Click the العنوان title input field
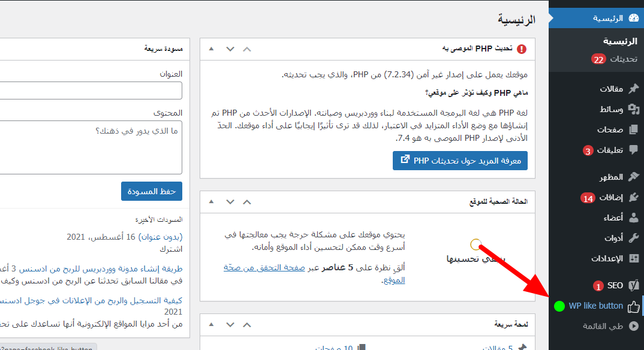 coord(91,90)
